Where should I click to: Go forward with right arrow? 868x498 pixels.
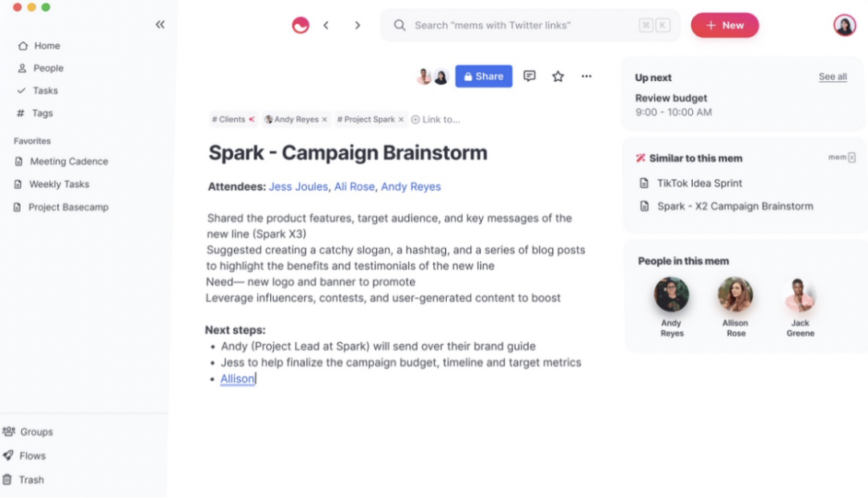point(358,25)
